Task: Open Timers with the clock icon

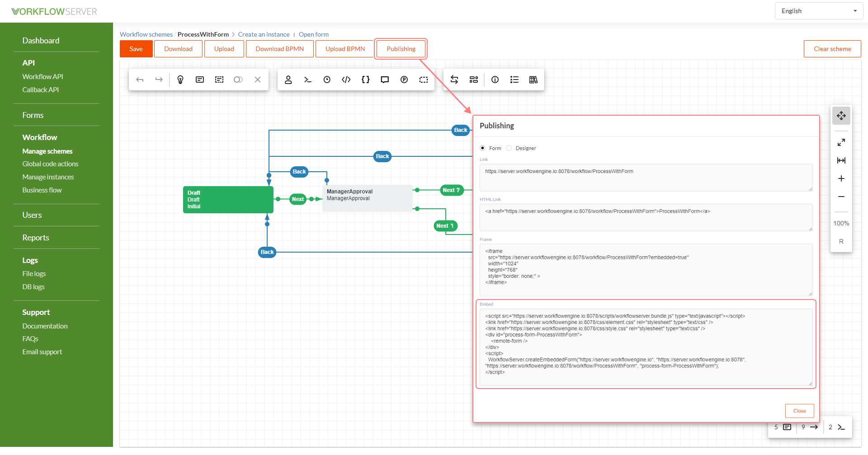Action: pyautogui.click(x=327, y=80)
